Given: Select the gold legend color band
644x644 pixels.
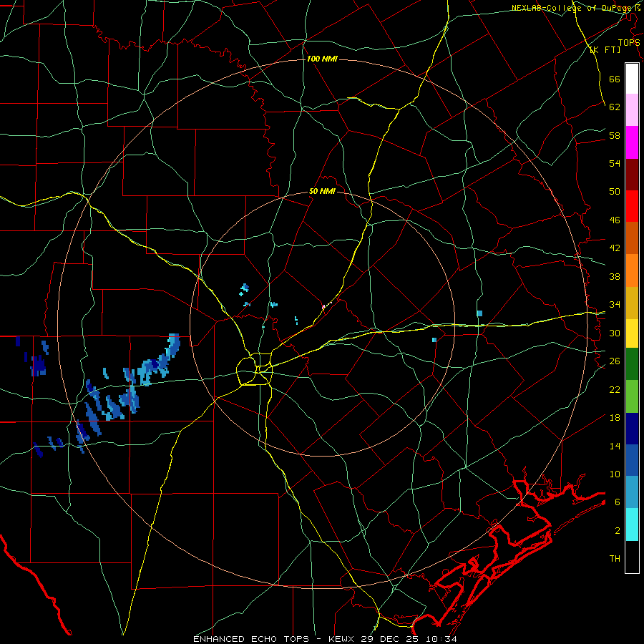Looking at the screenshot, I should click(632, 302).
